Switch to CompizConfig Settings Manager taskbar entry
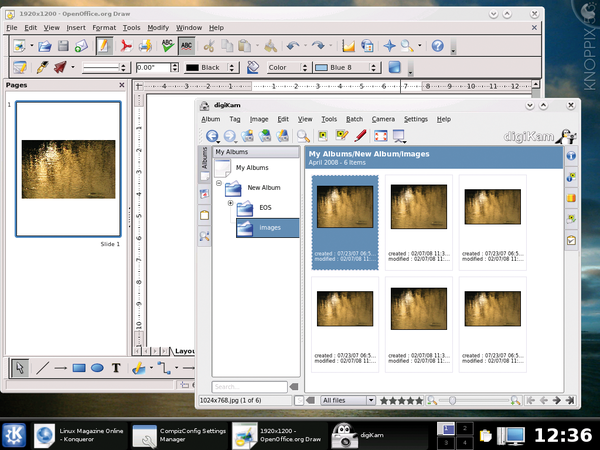 [180, 435]
